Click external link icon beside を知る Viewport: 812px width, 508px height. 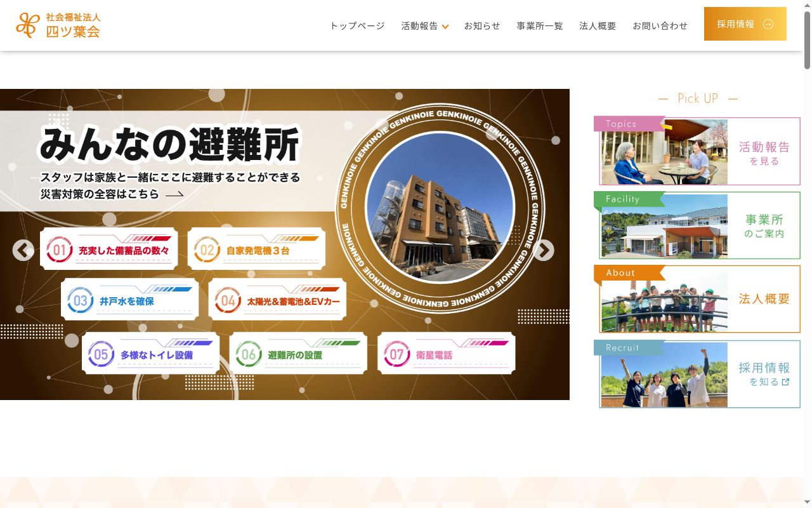786,382
